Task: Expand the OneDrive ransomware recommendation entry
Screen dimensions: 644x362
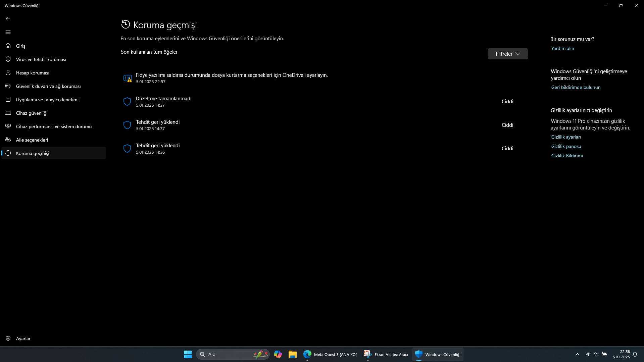Action: (232, 78)
